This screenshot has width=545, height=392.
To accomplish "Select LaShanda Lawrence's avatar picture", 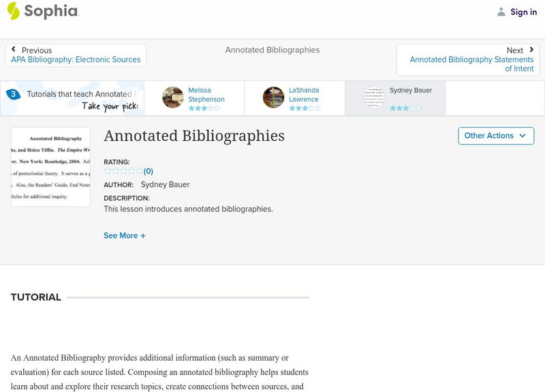I will (x=273, y=97).
